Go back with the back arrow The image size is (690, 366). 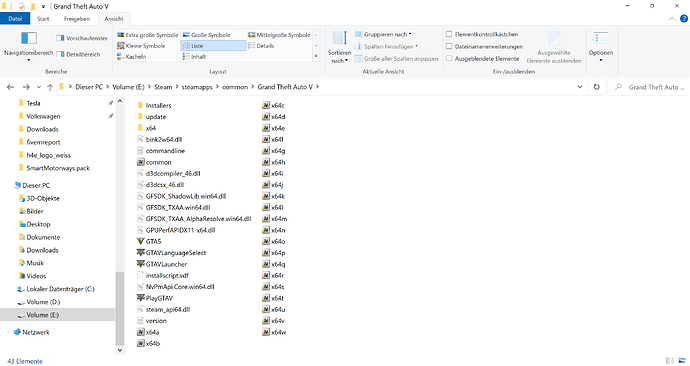click(11, 87)
